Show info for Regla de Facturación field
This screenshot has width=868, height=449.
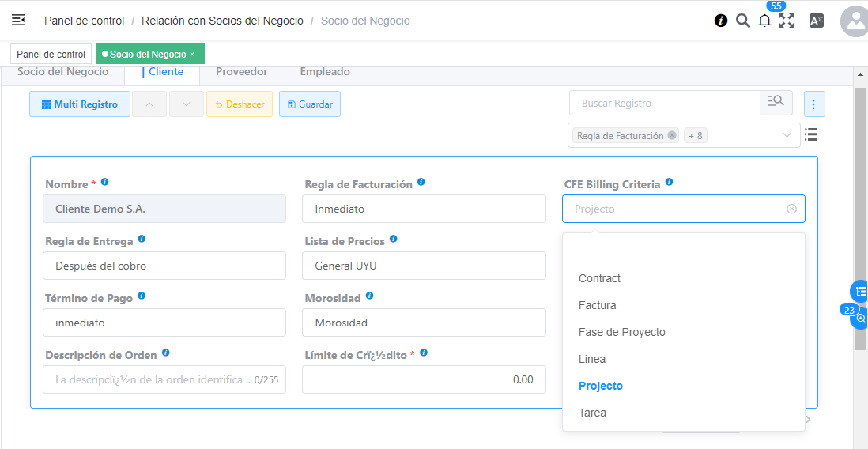point(421,182)
